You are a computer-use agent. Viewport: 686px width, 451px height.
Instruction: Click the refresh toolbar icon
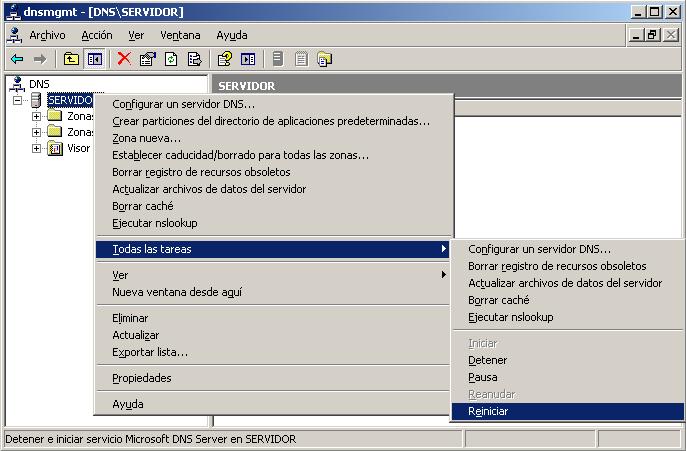click(x=171, y=59)
